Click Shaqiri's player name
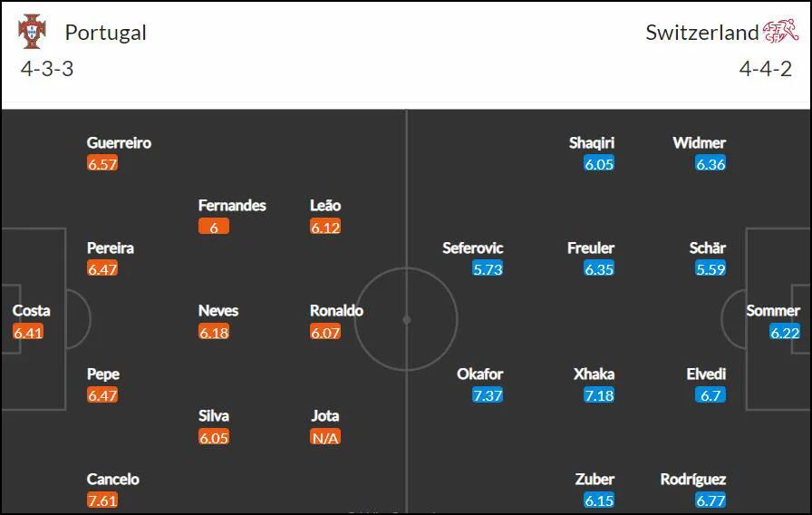812x515 pixels. click(x=592, y=143)
